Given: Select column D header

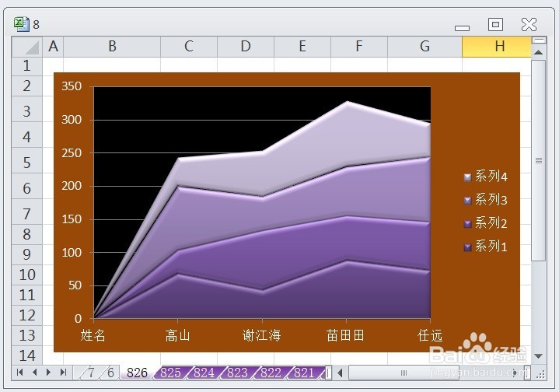Looking at the screenshot, I should pos(246,47).
